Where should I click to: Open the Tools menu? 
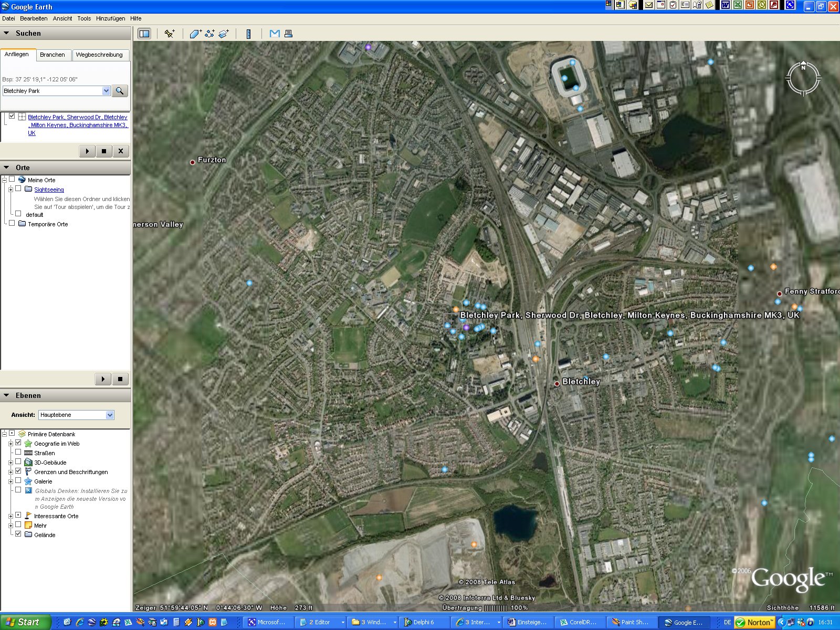coord(84,18)
